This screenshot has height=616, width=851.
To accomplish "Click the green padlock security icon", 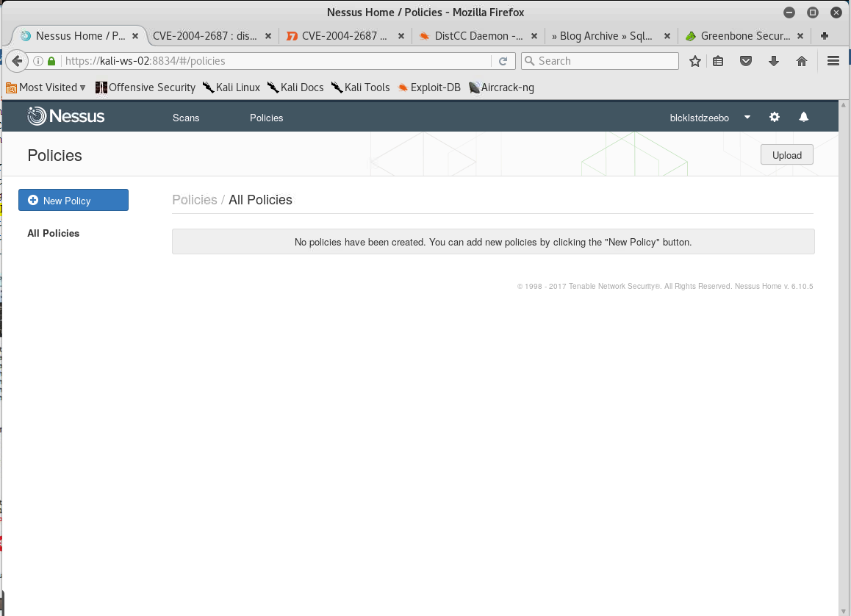I will [51, 61].
